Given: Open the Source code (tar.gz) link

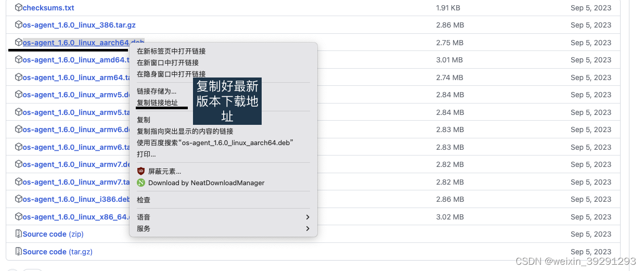Looking at the screenshot, I should coord(57,252).
